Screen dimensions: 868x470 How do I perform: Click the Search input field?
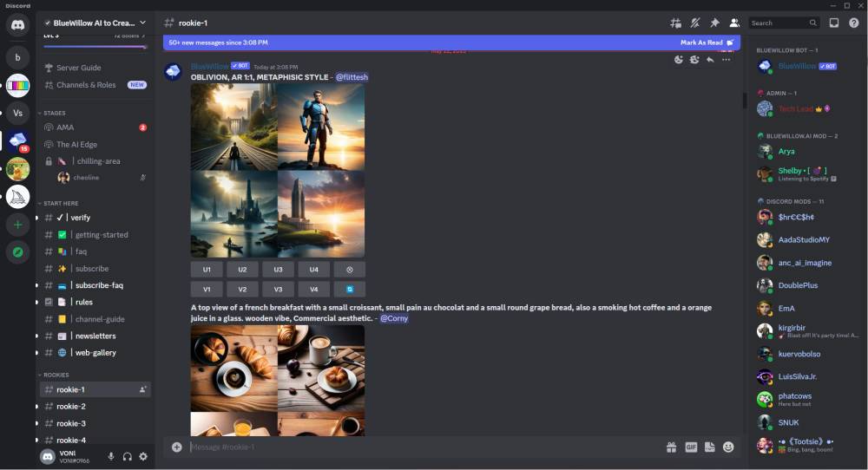tap(784, 23)
